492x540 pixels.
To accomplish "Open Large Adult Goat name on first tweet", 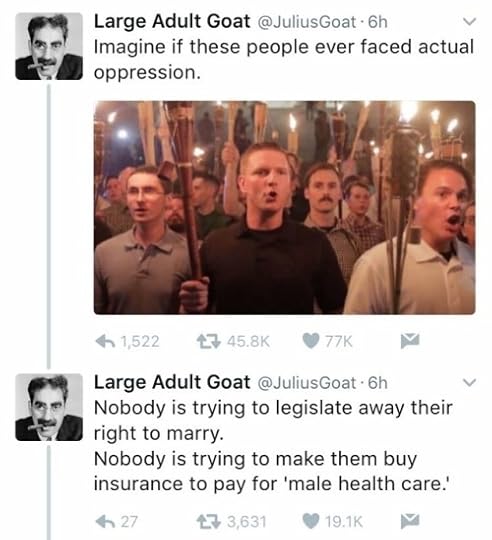I will [x=172, y=21].
